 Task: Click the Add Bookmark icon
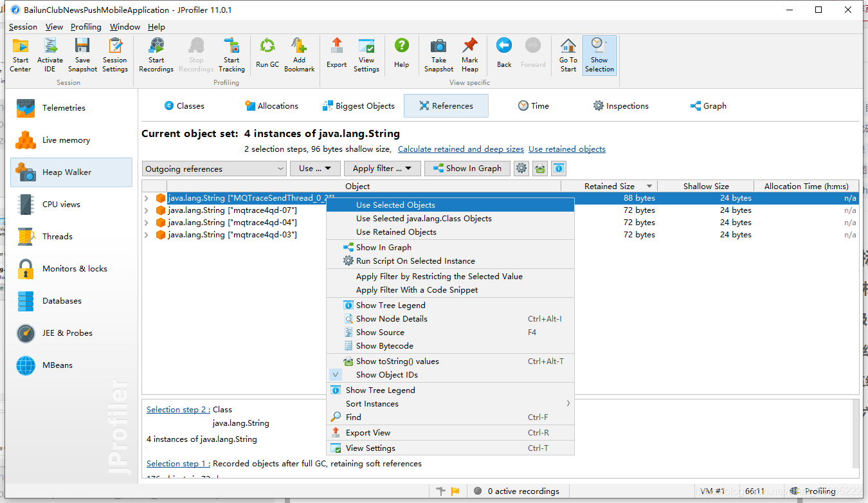300,55
